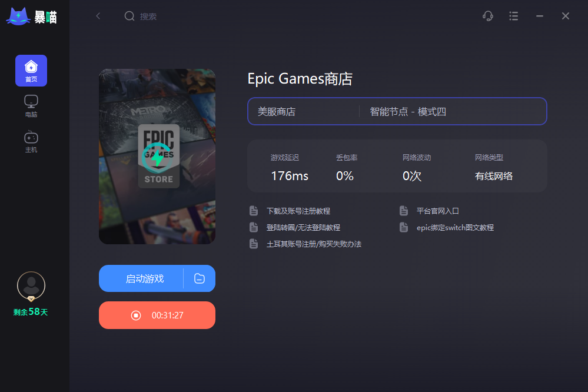The height and width of the screenshot is (392, 588).
Task: Open the list menu icon in title bar
Action: 513,16
